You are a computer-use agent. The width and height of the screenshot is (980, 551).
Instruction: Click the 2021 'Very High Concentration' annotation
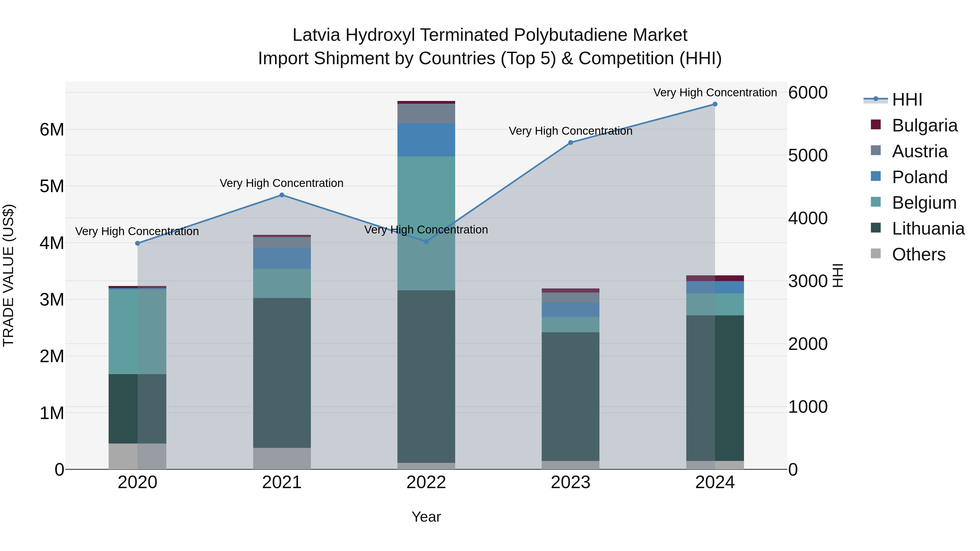click(x=281, y=183)
